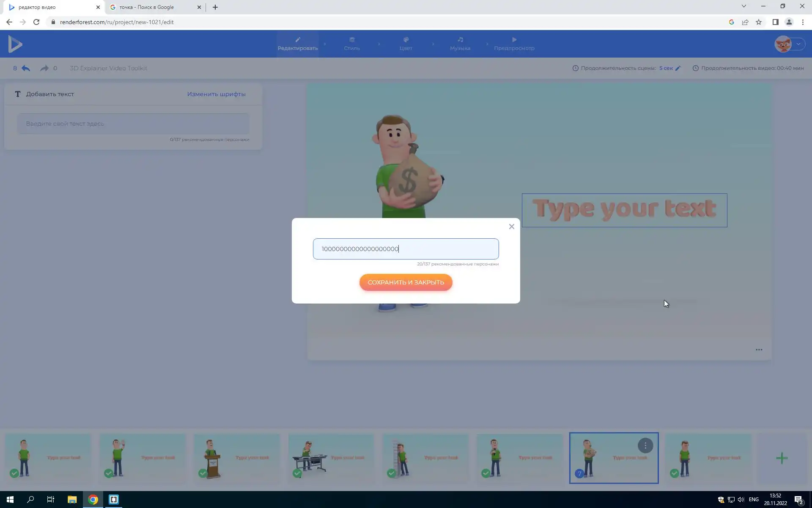Viewport: 812px width, 508px height.
Task: Open Музыка step tab
Action: click(x=460, y=44)
